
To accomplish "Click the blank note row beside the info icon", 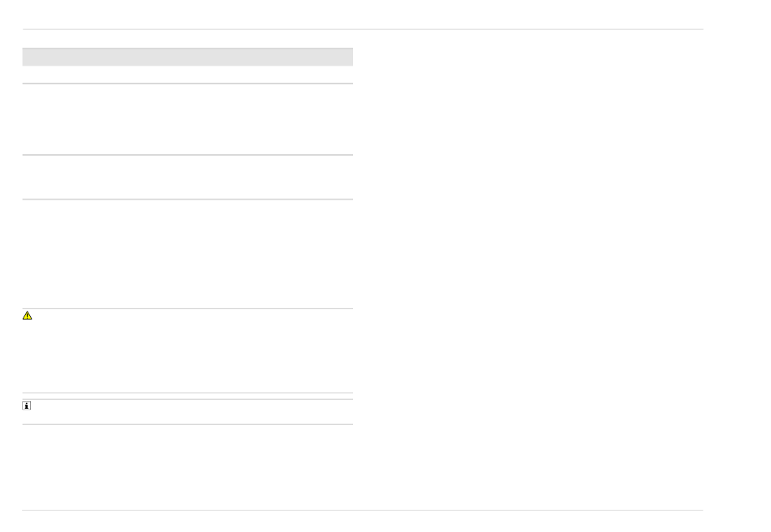I will click(x=195, y=411).
